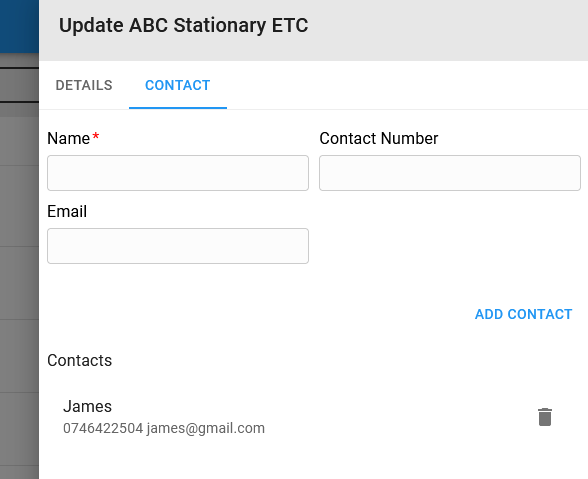Click the 0746422504 phone number text
Screen dimensions: 588x479
tap(103, 428)
